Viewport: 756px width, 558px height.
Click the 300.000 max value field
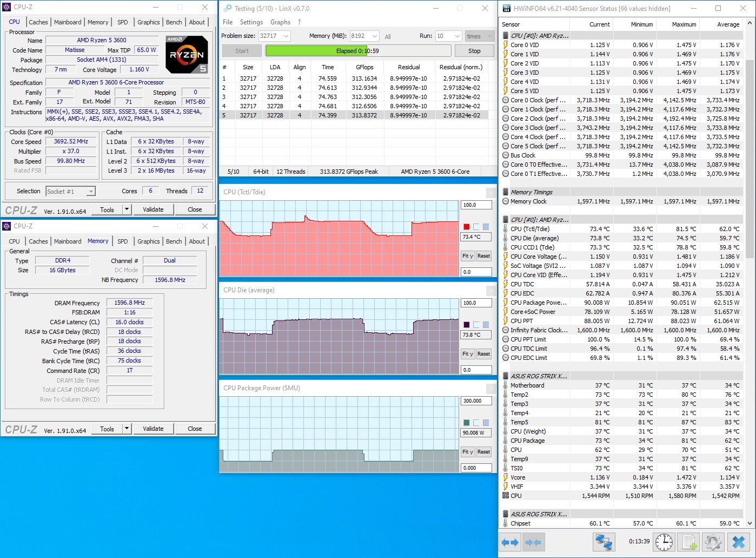click(476, 401)
